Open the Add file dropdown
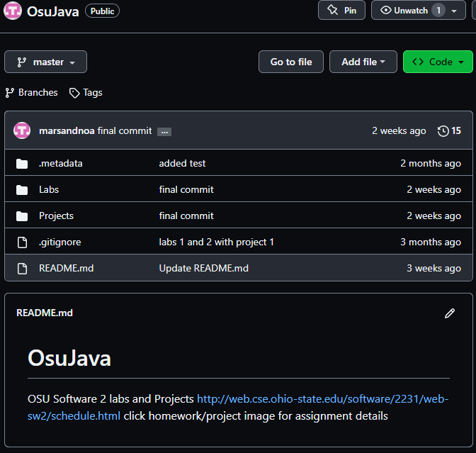Viewport: 476px width, 453px height. tap(363, 62)
